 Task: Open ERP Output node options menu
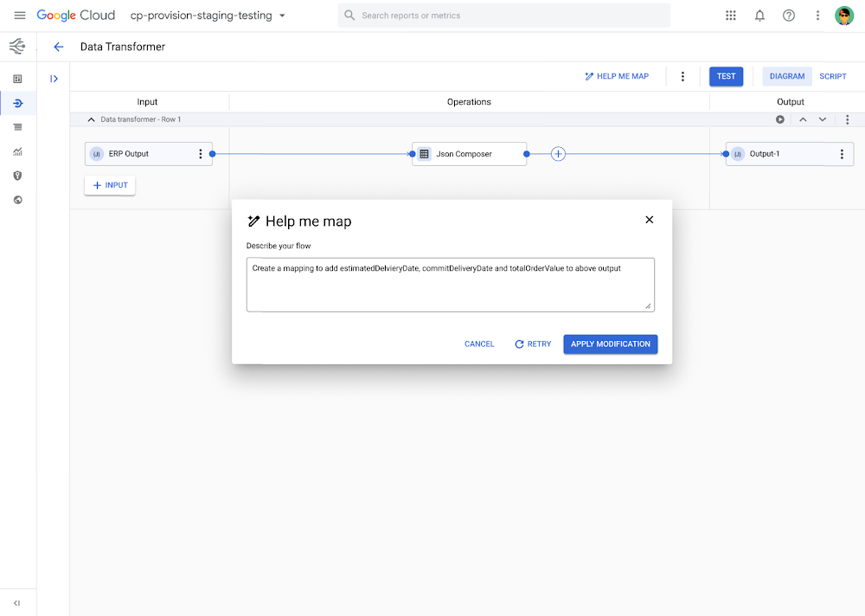click(201, 154)
